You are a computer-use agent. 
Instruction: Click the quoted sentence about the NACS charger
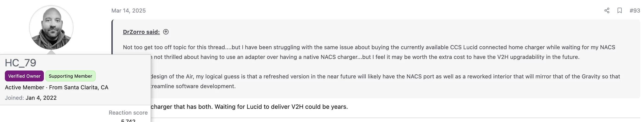[x=369, y=52]
